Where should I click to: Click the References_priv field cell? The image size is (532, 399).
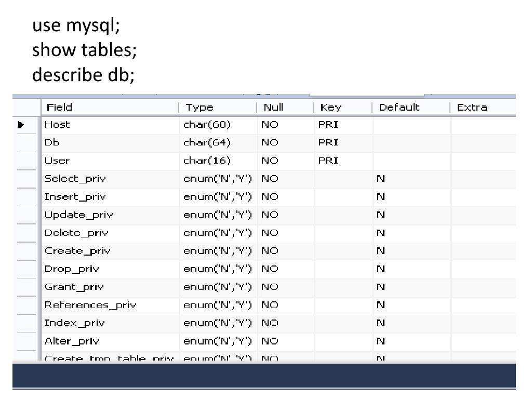[x=90, y=305]
